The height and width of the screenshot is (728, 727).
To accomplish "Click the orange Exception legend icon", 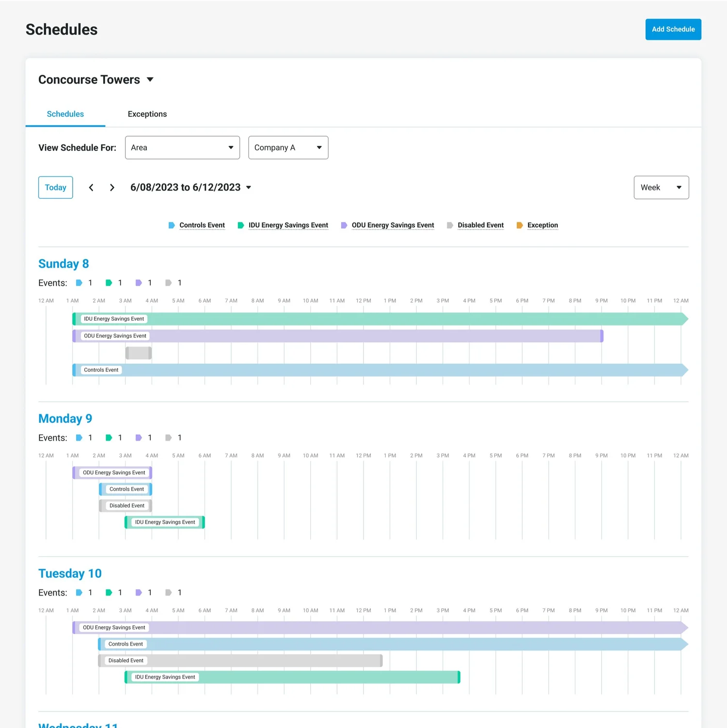I will pyautogui.click(x=520, y=225).
